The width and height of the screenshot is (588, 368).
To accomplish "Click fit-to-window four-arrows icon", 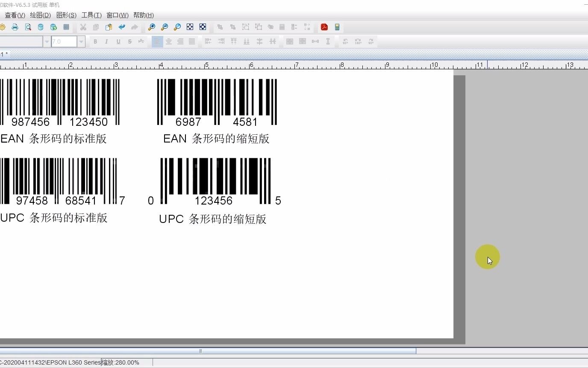I will tap(190, 27).
